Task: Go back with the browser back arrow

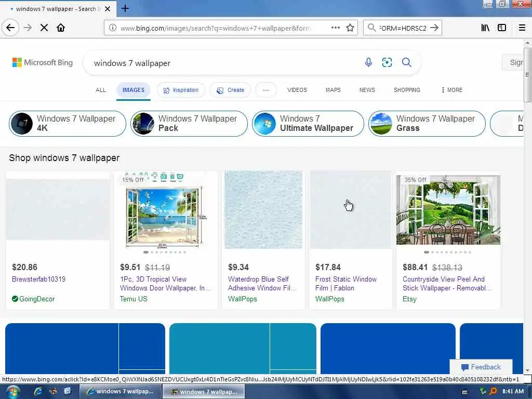Action: [x=10, y=28]
